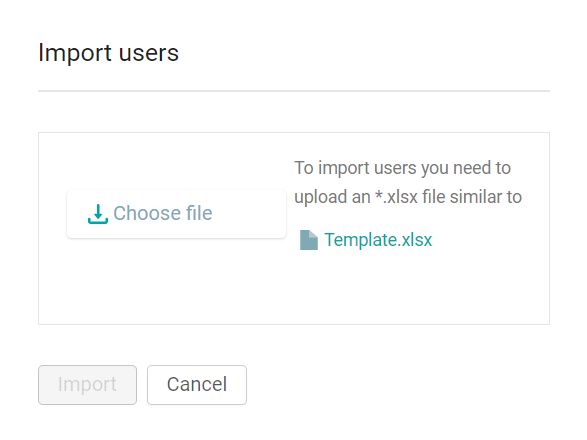
Task: Click the Import users heading
Action: 109,53
